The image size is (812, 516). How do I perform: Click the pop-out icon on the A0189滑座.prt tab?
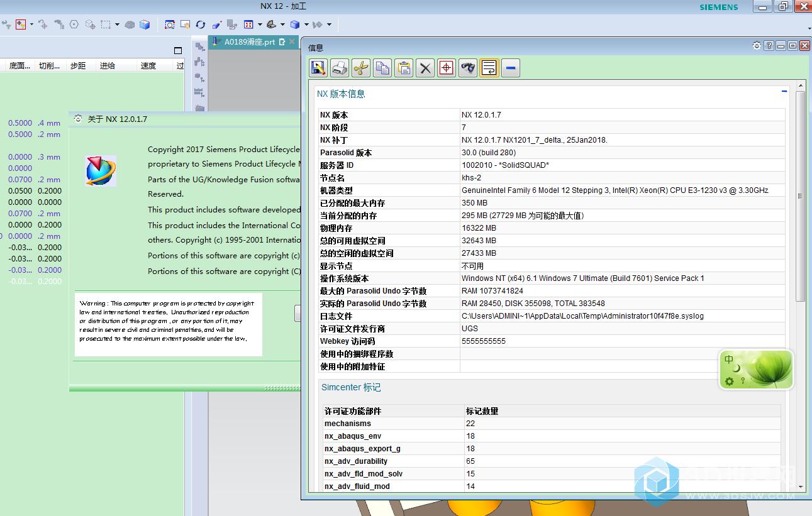(282, 42)
